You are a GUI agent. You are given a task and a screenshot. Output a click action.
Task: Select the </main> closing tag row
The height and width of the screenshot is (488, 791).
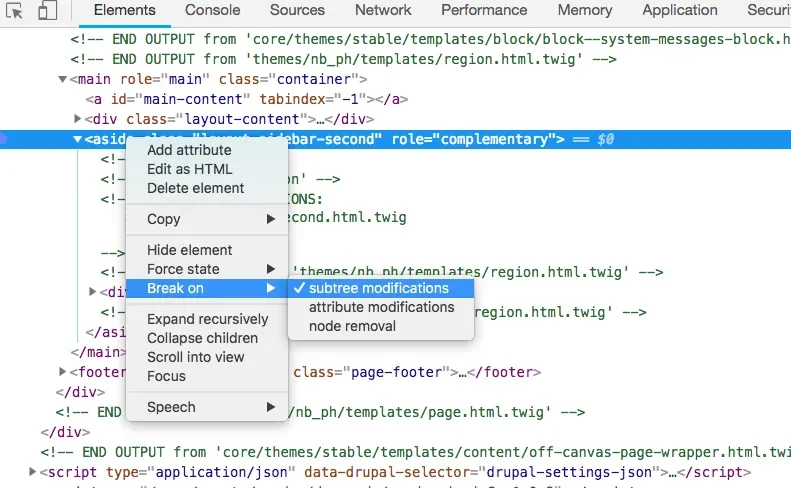tap(98, 352)
